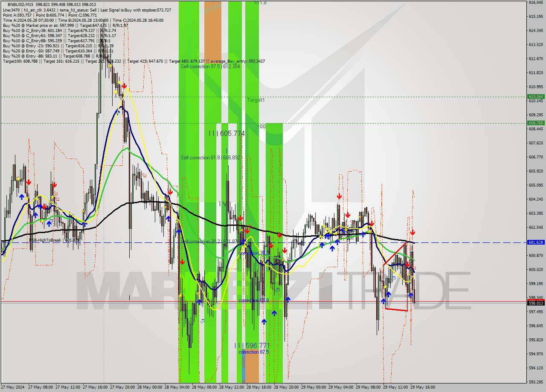Click the 'Target100: 608.788' summary line
This screenshot has height=392, width=546.
(134, 61)
